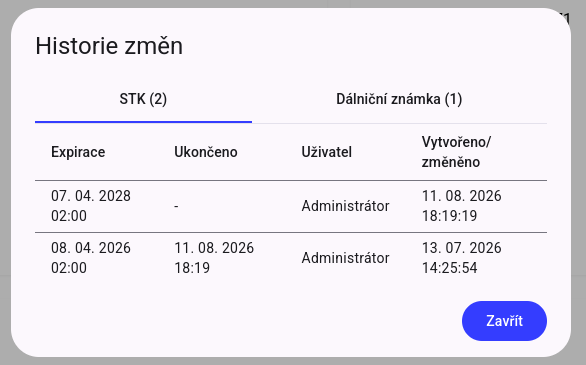586x365 pixels.
Task: Select the expiration date 07. 04. 2028
Action: point(91,196)
